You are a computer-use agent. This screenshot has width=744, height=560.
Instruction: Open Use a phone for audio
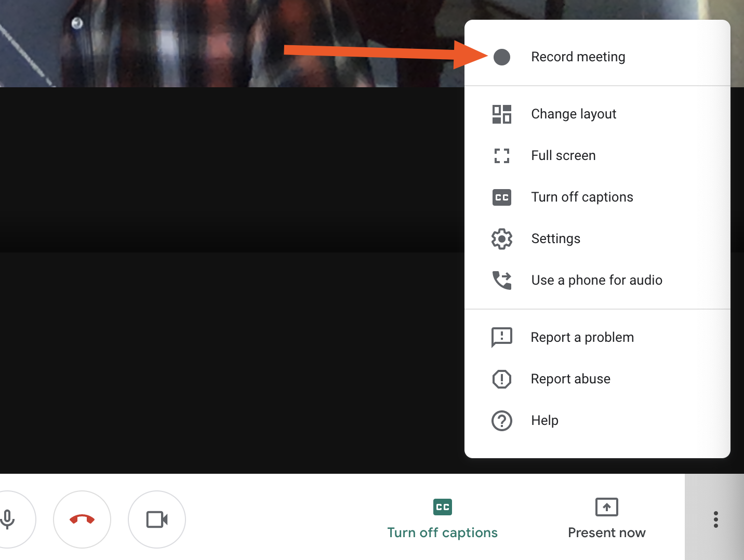point(597,281)
